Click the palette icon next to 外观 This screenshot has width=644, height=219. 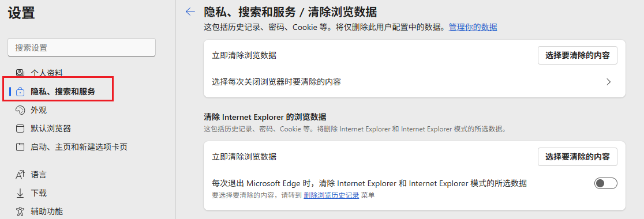[x=20, y=110]
